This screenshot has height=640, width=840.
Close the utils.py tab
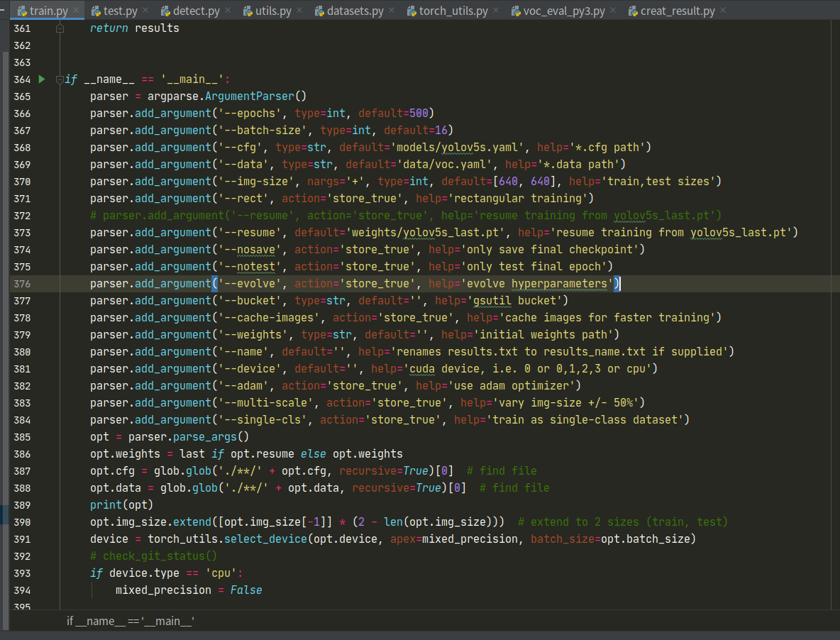click(x=299, y=10)
